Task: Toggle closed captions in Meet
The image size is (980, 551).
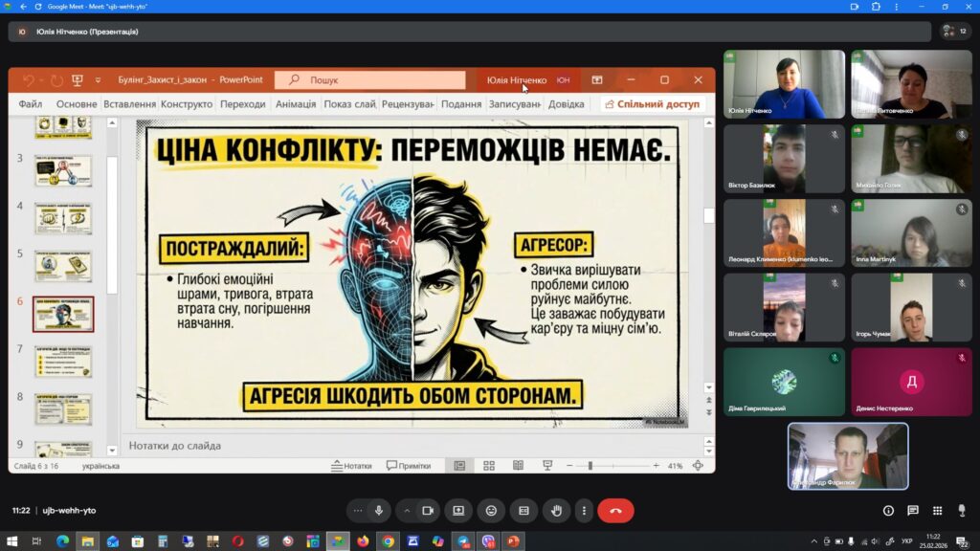Action: click(523, 511)
